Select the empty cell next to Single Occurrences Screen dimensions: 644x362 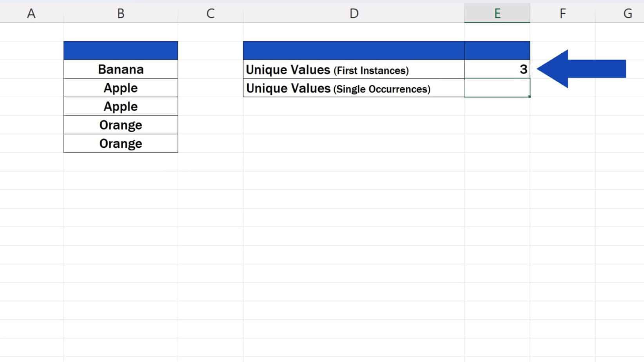click(497, 88)
